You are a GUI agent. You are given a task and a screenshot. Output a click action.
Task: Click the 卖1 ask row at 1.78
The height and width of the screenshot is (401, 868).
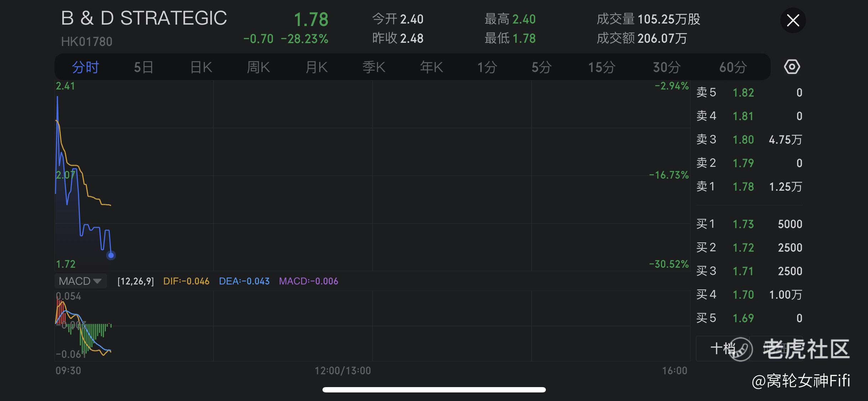(x=749, y=186)
